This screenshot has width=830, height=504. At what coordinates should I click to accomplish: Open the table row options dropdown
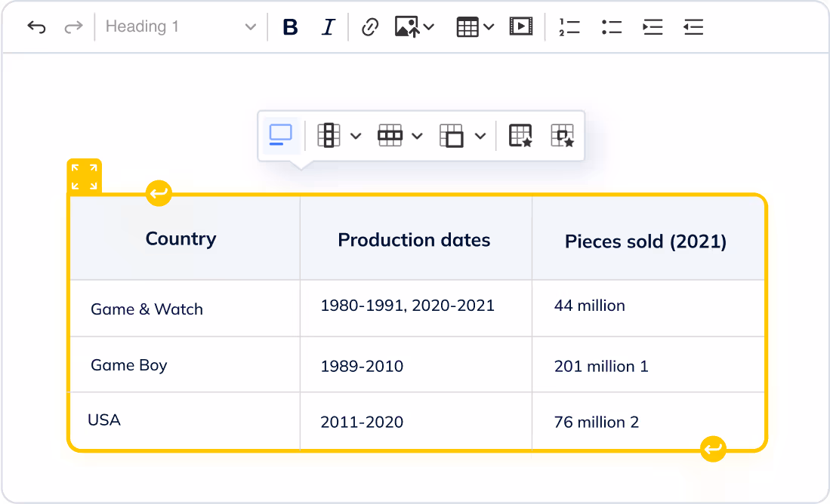(x=400, y=136)
